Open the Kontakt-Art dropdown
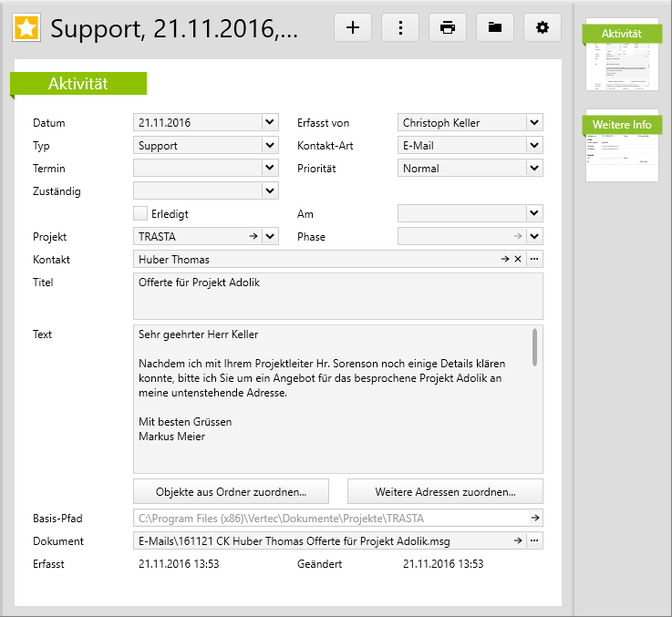This screenshot has width=672, height=617. (x=534, y=145)
